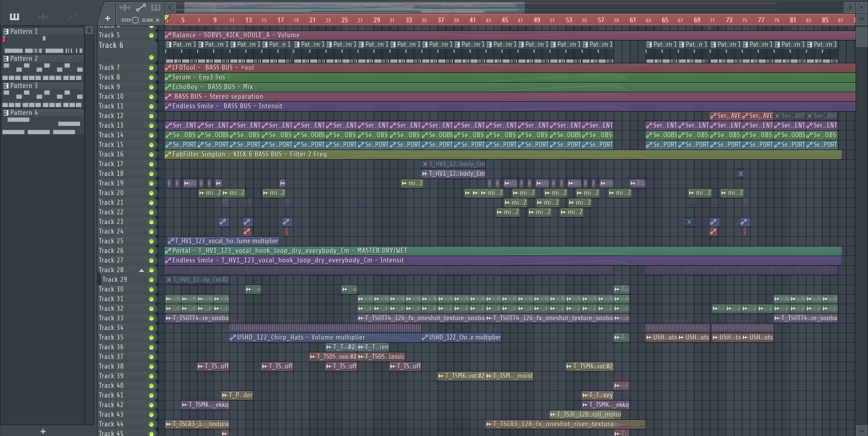Click the left arrow of playlist overview

(170, 7)
